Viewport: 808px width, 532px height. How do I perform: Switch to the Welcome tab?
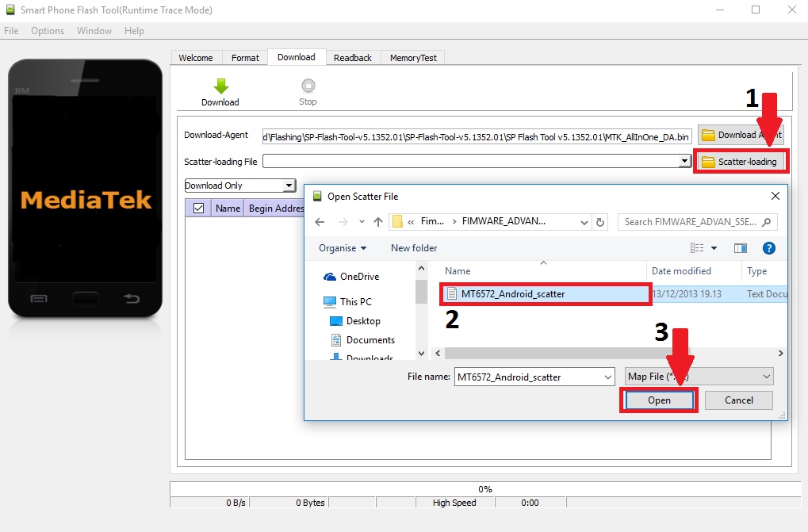click(x=196, y=58)
